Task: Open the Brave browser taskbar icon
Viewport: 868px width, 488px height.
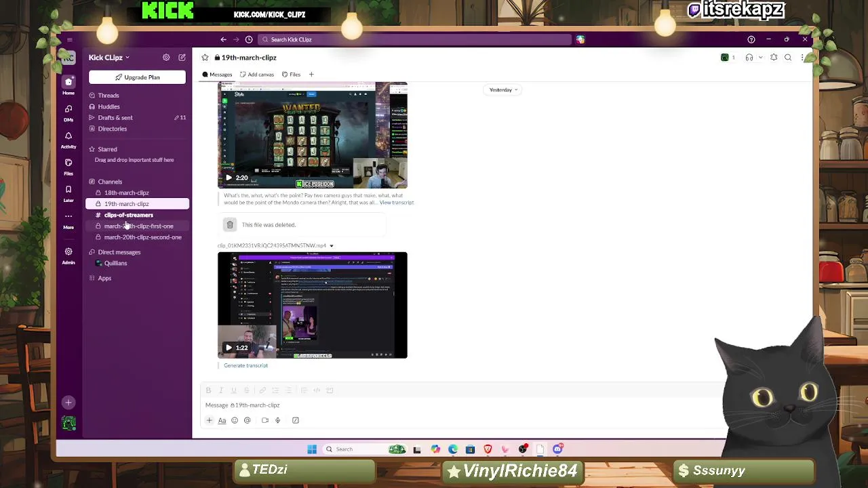Action: pyautogui.click(x=488, y=449)
